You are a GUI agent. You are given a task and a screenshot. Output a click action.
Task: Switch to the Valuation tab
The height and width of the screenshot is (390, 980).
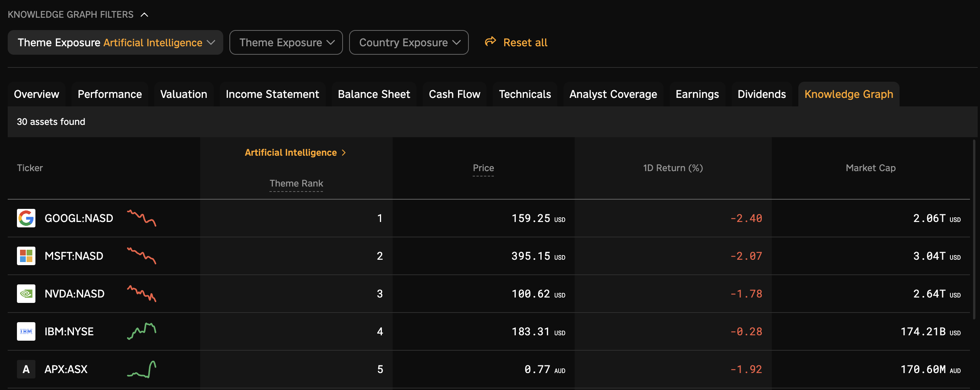pyautogui.click(x=184, y=94)
